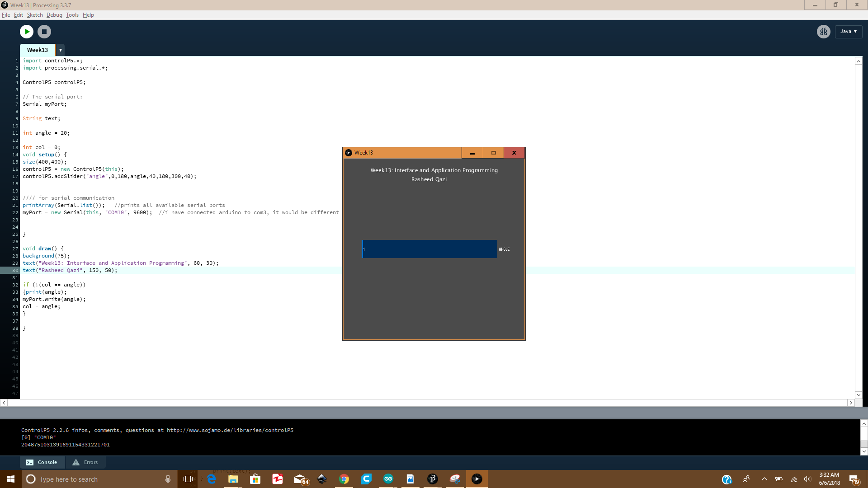
Task: Expand the Java mode dropdown
Action: (x=849, y=32)
